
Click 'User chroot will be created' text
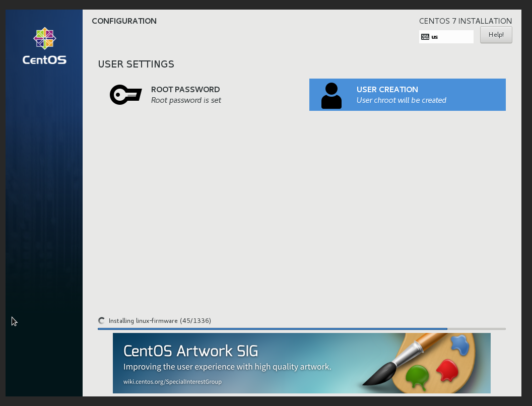pyautogui.click(x=402, y=100)
